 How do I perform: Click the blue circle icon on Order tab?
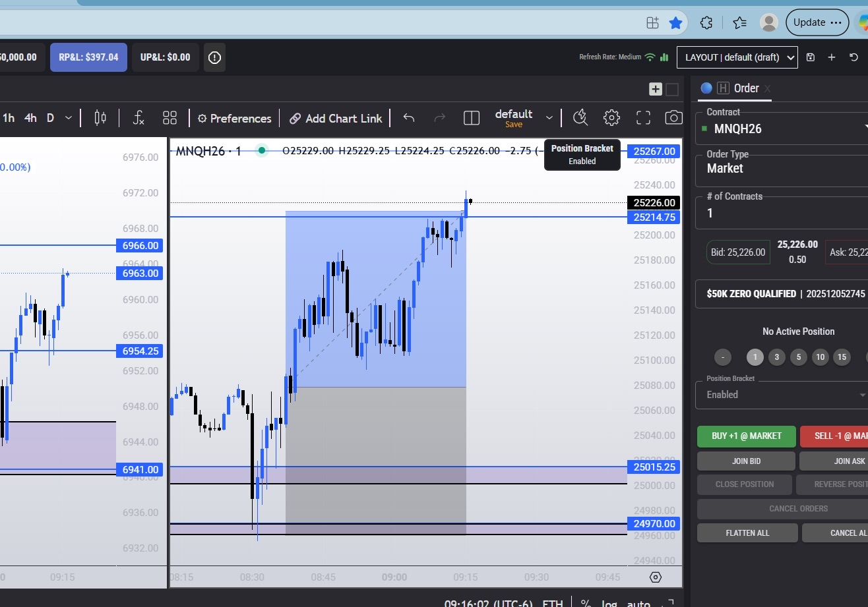tap(706, 88)
